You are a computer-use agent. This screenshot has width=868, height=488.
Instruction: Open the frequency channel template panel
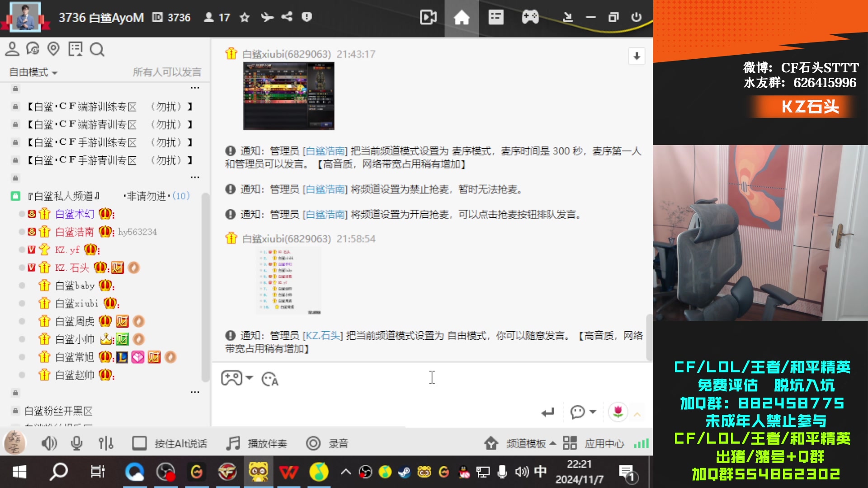(x=520, y=443)
